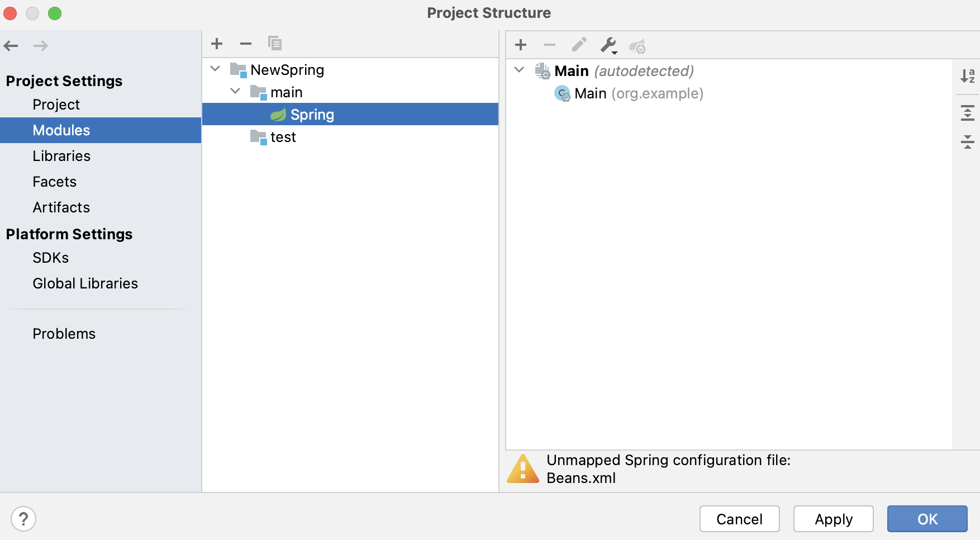Navigate back with the left arrow
This screenshot has height=540, width=980.
11,46
